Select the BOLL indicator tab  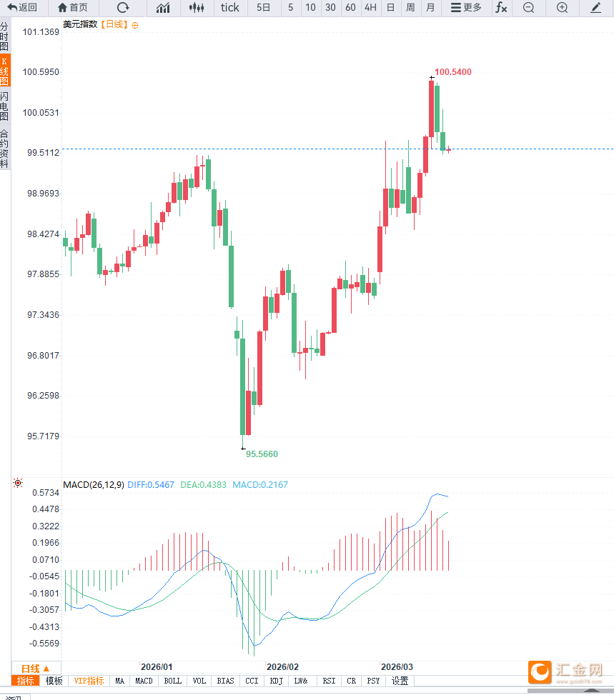tap(173, 681)
